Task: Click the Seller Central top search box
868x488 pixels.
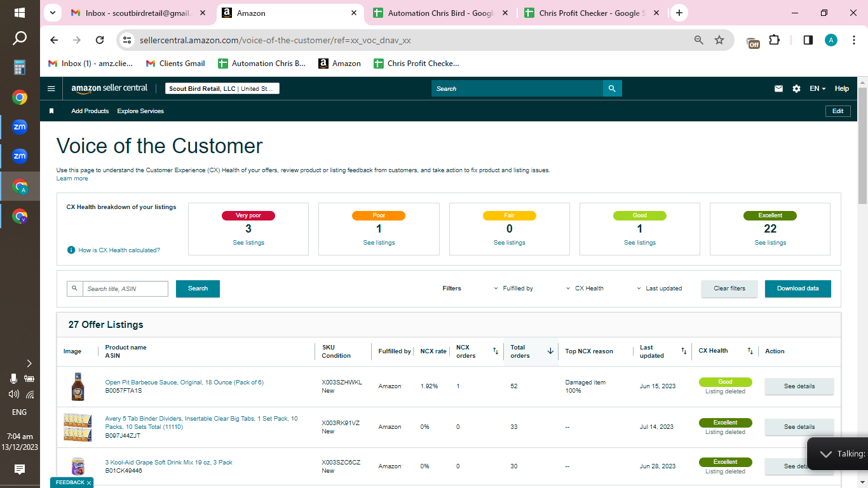Action: tap(517, 89)
